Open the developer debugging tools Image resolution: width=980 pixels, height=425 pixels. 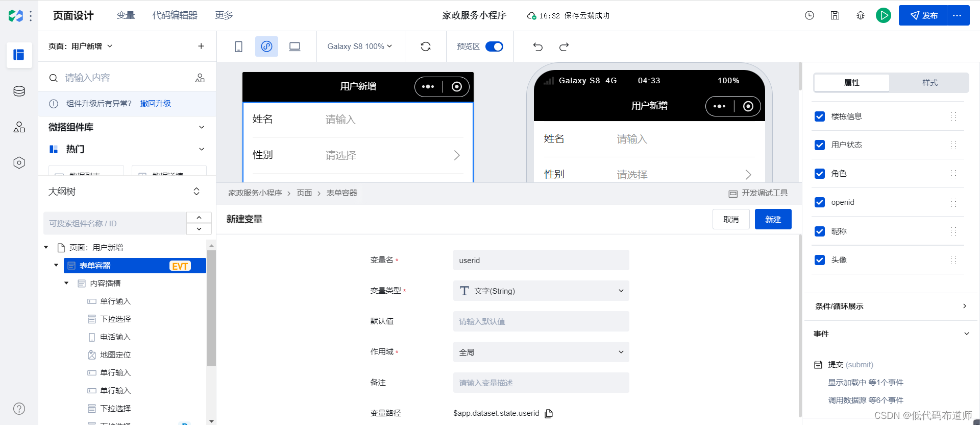pos(758,193)
